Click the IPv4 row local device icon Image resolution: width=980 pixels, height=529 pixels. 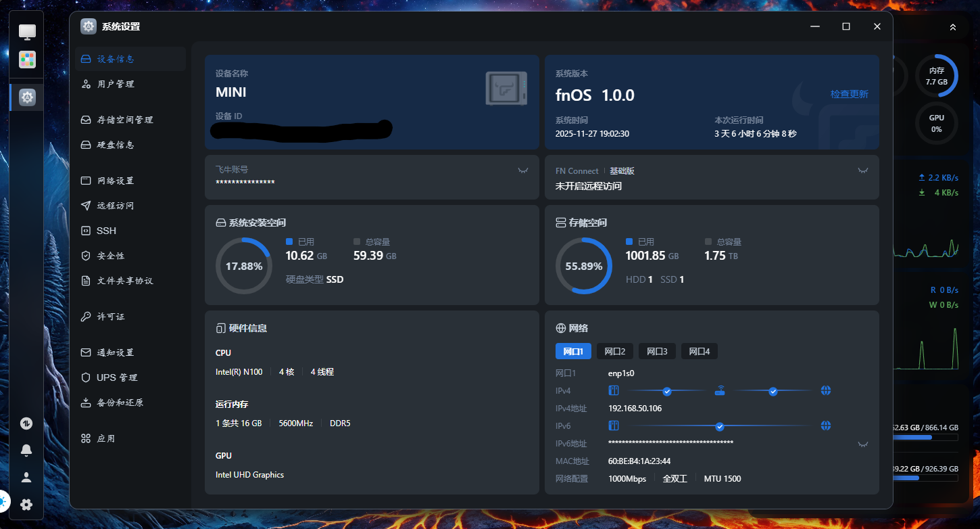click(614, 390)
